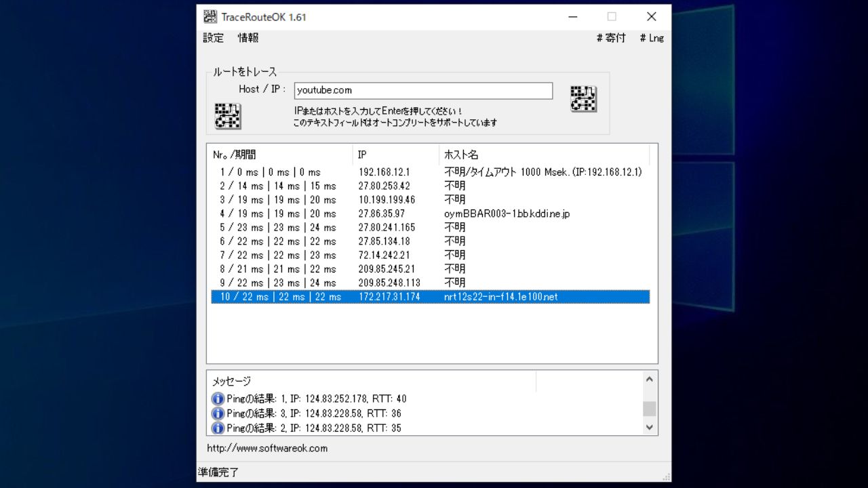Select hop 2 row with IP 27.80.253.42
868x488 pixels.
(x=430, y=186)
